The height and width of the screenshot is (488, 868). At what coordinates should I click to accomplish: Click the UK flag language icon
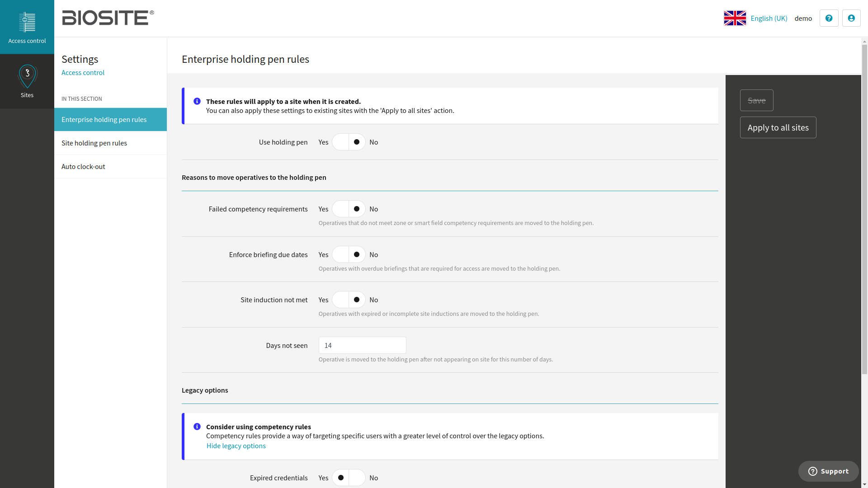735,18
